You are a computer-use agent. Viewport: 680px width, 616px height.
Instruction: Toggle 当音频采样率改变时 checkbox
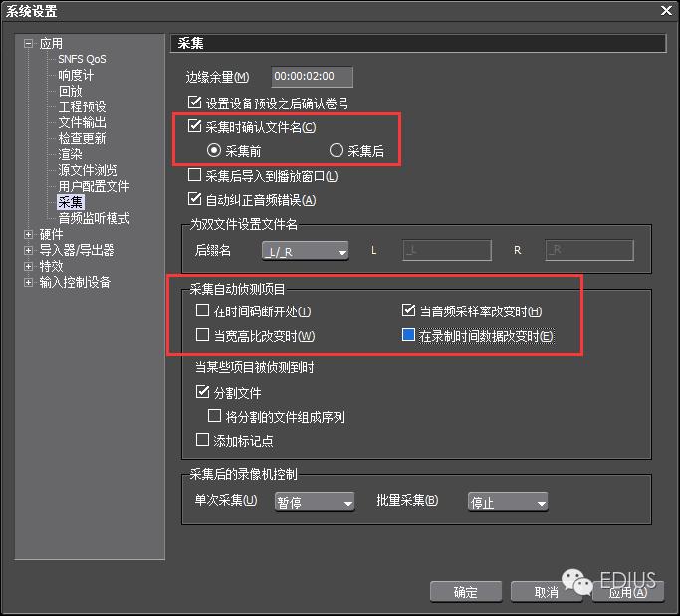click(x=408, y=310)
